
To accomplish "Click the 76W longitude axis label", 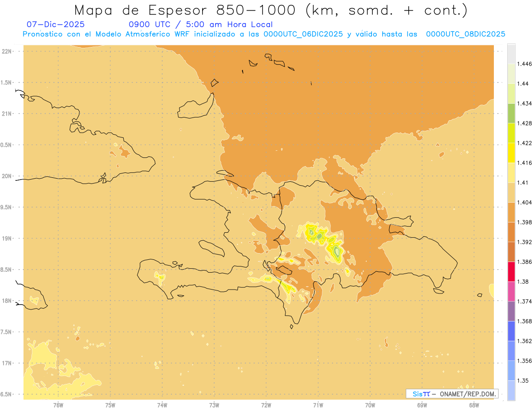I will (58, 405).
